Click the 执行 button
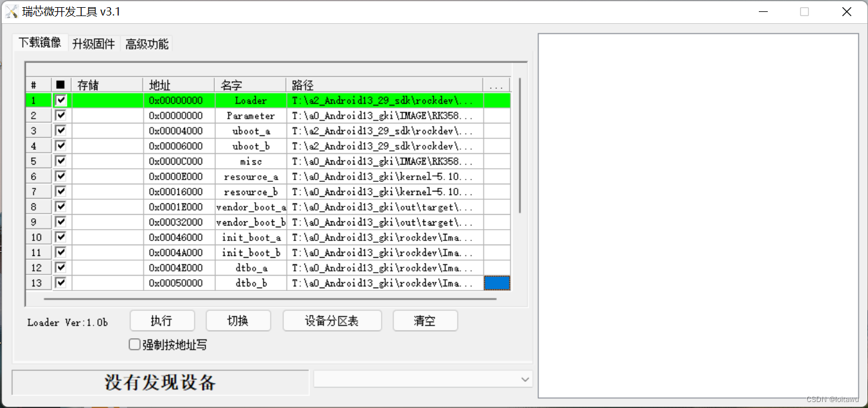The width and height of the screenshot is (868, 408). coord(162,321)
